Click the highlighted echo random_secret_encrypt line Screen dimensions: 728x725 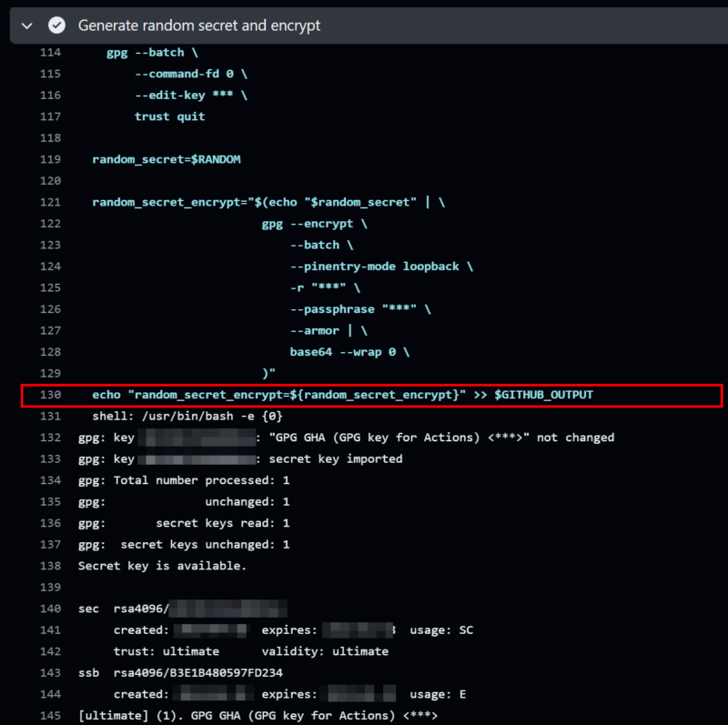pos(342,395)
